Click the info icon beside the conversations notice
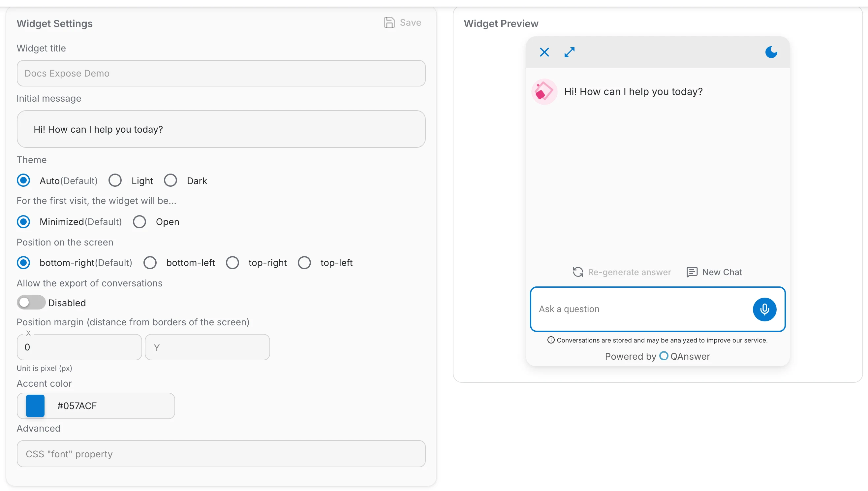This screenshot has width=868, height=491. (551, 340)
